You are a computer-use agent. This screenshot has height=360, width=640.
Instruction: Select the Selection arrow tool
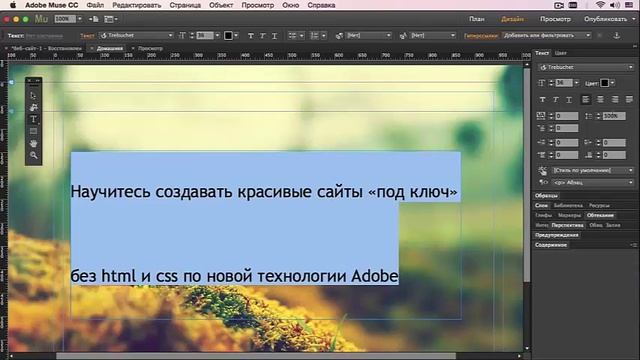33,96
